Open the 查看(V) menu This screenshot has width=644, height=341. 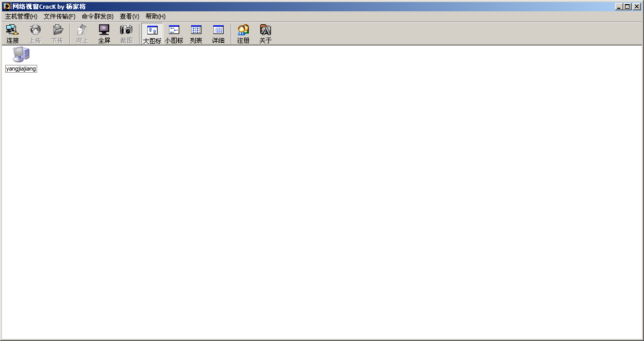129,16
